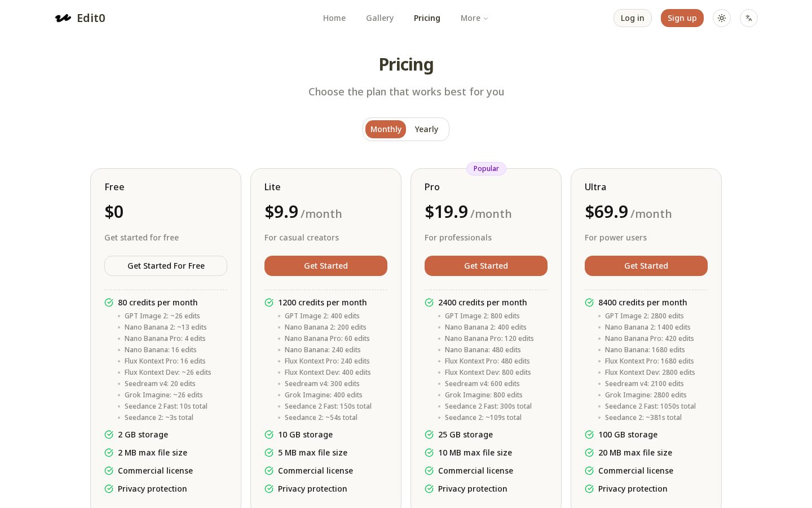Screen dimensions: 812x508
Task: Click the Edit0 brand name text
Action: [x=91, y=18]
